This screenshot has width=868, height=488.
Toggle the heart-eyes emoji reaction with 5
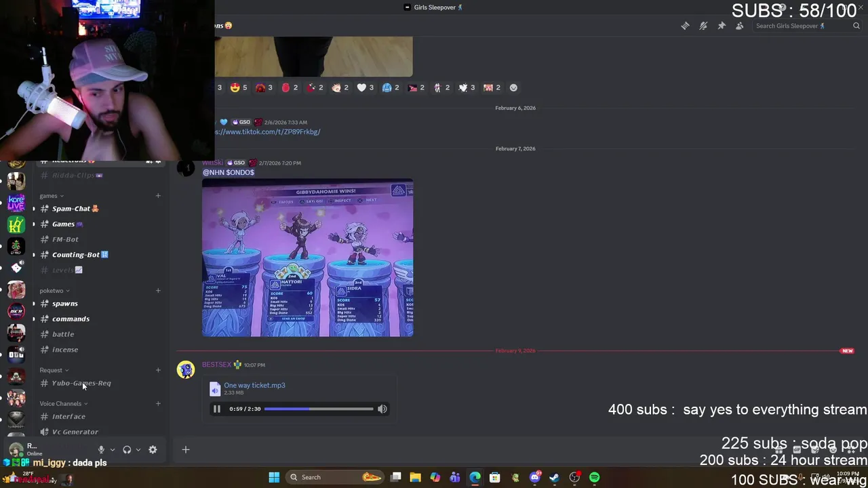(x=238, y=87)
